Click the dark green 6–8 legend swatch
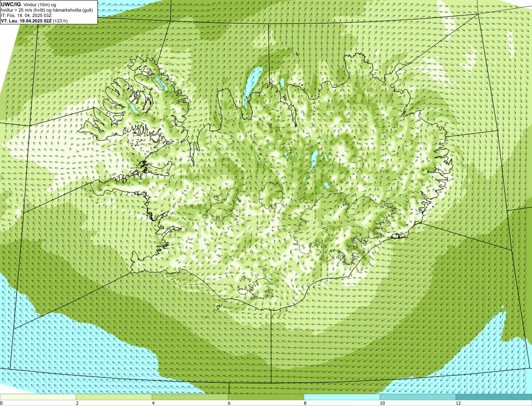 [x=266, y=397]
